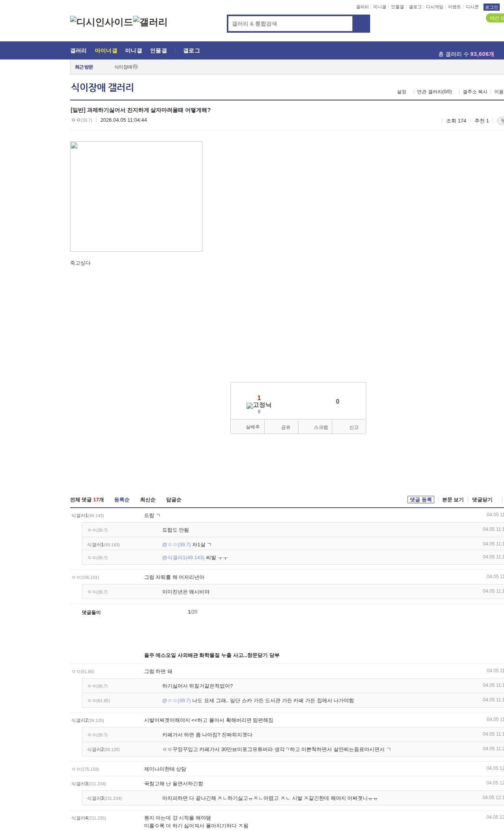Click the 전체 댓글 17개 label

(87, 500)
